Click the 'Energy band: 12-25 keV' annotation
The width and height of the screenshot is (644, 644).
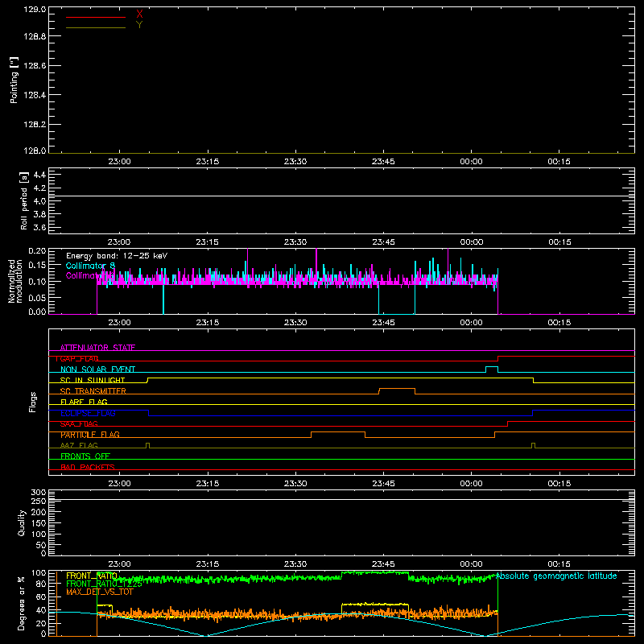117,256
